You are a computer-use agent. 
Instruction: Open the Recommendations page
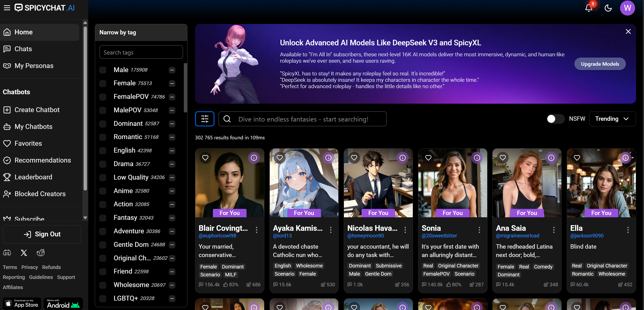(x=40, y=160)
